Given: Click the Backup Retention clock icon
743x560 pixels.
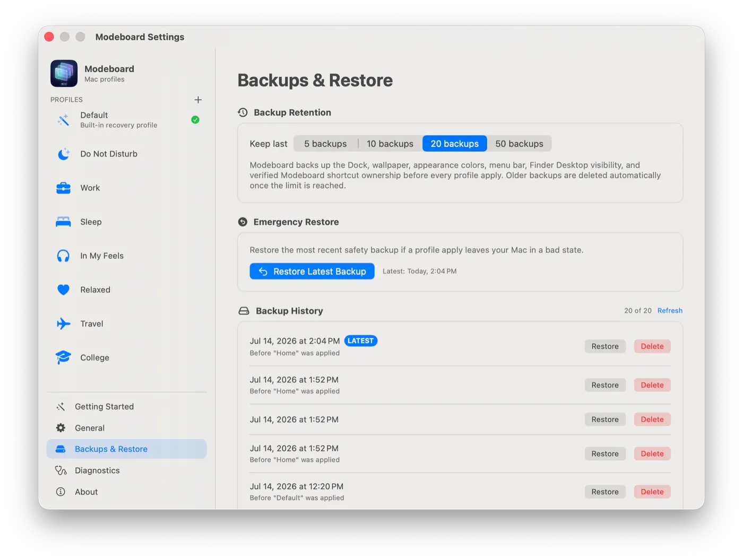Looking at the screenshot, I should coord(243,112).
